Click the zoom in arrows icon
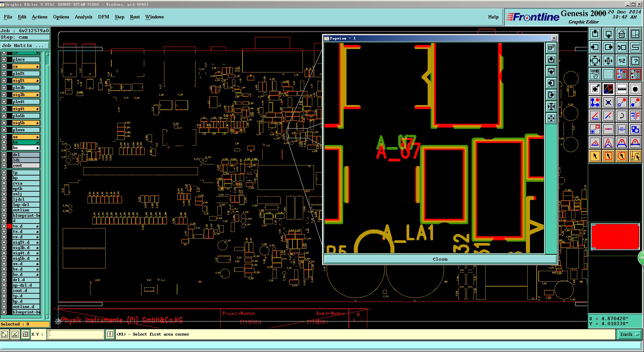Screen dimensions: 644x352 595,61
